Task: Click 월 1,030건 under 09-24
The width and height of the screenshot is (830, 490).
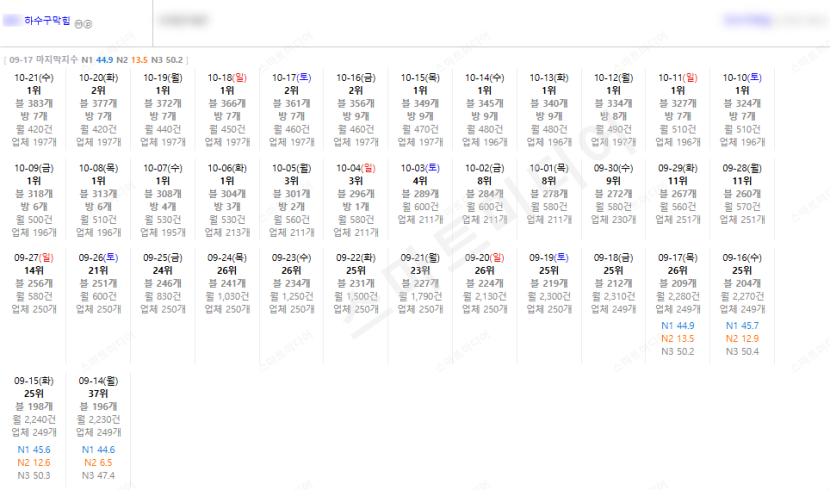Action: pos(227,297)
